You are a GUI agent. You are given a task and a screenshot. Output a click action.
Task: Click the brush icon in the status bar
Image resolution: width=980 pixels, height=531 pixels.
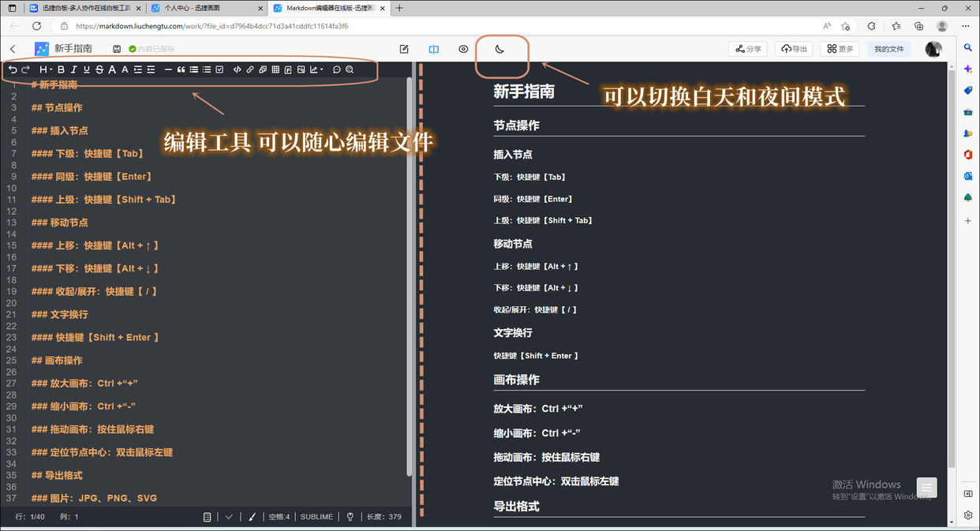point(252,517)
